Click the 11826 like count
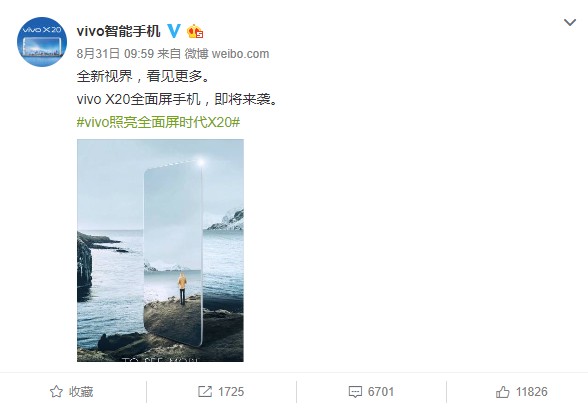588x410 pixels. coord(531,392)
